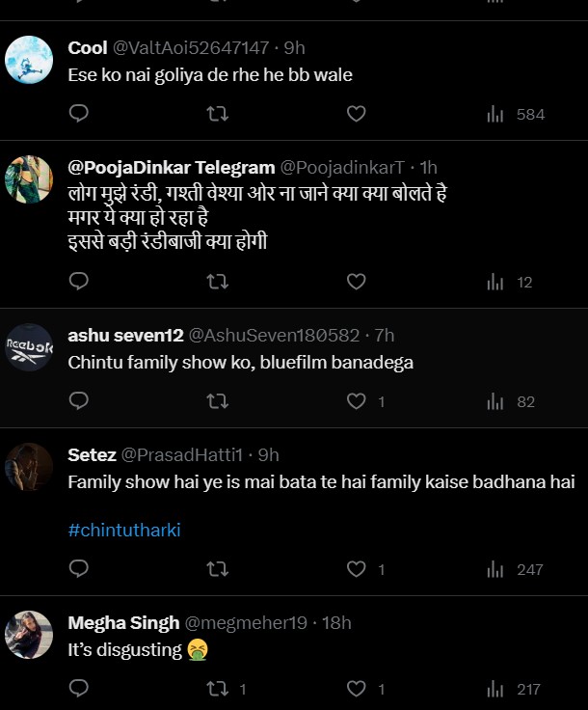Viewport: 588px width, 710px height.
Task: View analytics showing 584 views
Action: [x=516, y=114]
